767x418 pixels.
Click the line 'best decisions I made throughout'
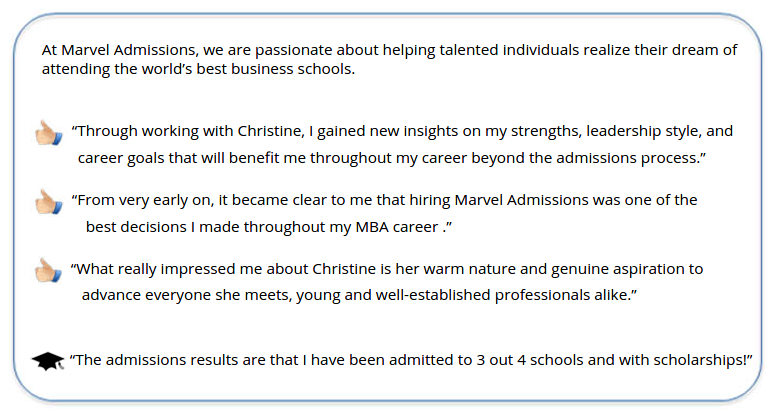(x=269, y=227)
